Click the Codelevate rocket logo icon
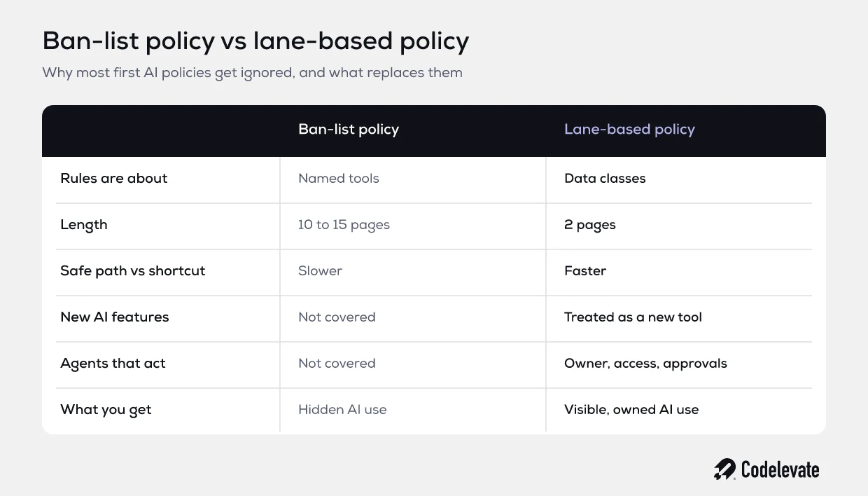This screenshot has height=496, width=868. (x=724, y=469)
